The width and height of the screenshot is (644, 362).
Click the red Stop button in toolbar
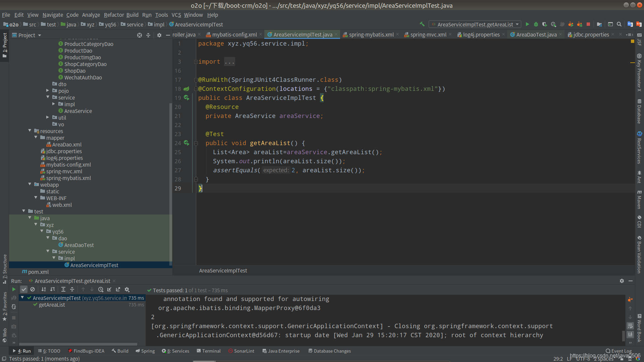[x=588, y=24]
